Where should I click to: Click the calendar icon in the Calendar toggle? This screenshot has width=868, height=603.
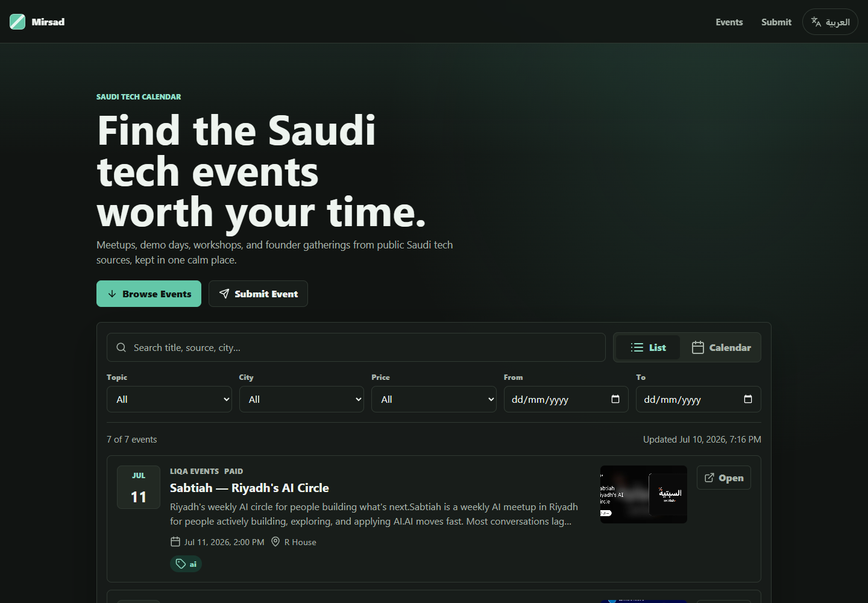(698, 347)
